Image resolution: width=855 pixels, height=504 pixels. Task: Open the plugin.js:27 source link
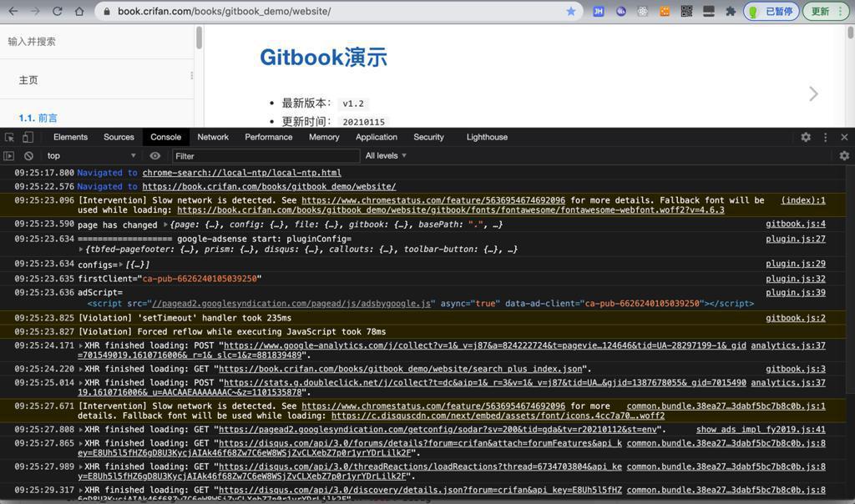point(796,239)
